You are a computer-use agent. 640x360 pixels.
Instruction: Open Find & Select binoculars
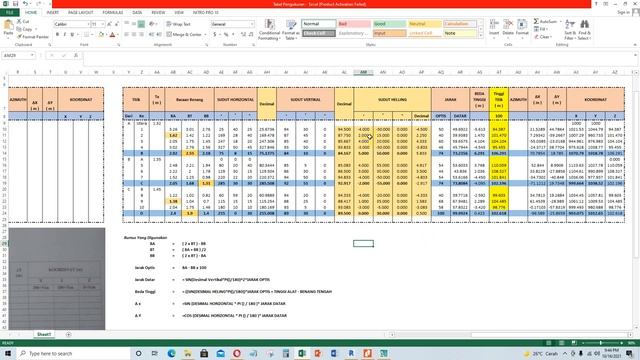(x=584, y=29)
